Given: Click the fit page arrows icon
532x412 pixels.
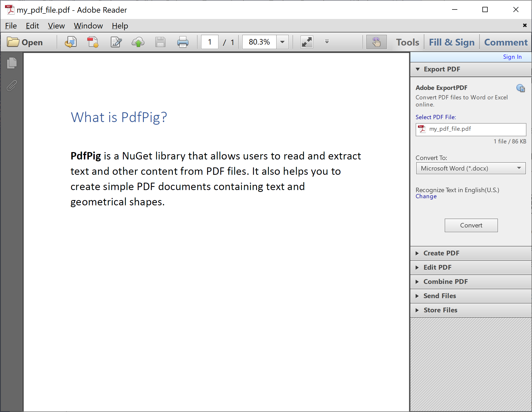Looking at the screenshot, I should click(x=307, y=42).
